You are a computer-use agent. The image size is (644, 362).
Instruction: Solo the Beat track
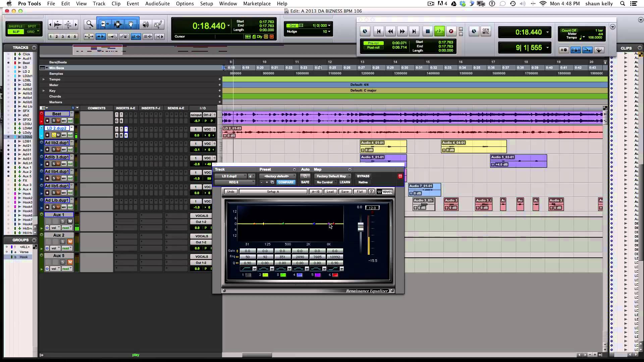click(54, 121)
